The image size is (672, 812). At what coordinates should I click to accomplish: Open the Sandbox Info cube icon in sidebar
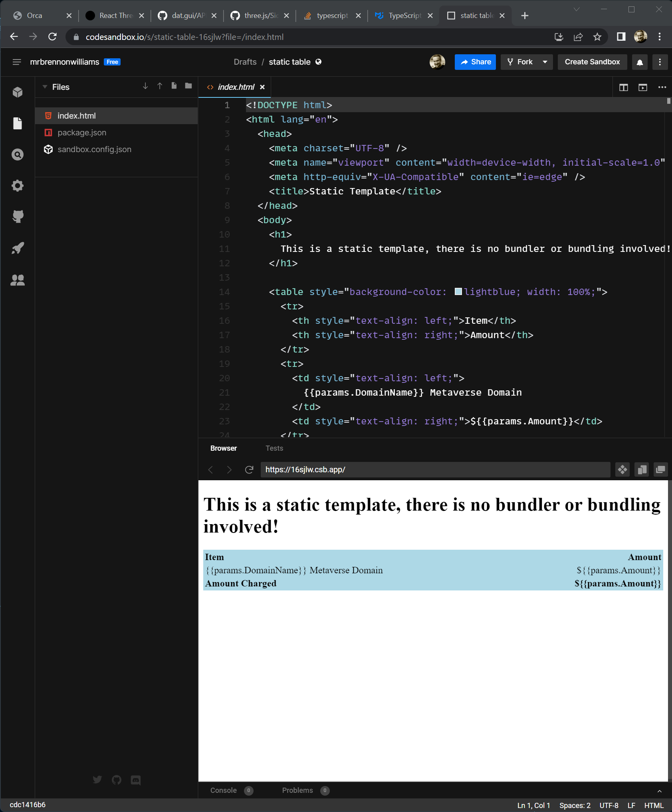18,92
